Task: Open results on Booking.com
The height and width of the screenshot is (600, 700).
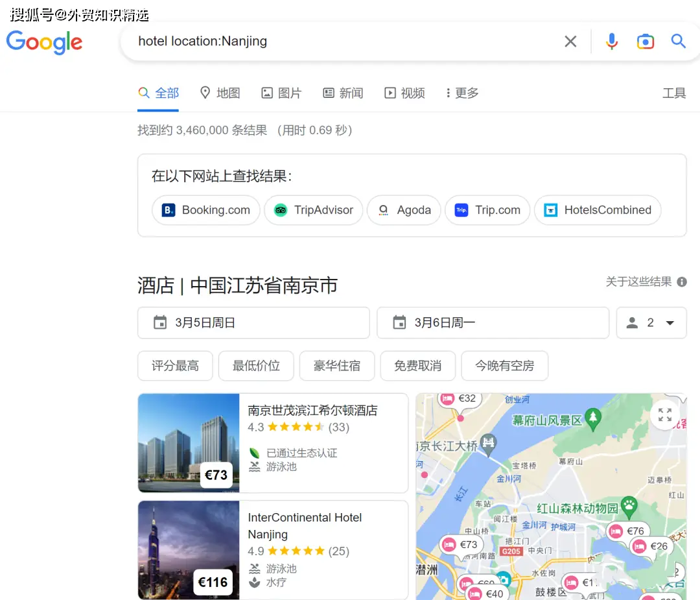Action: 205,210
